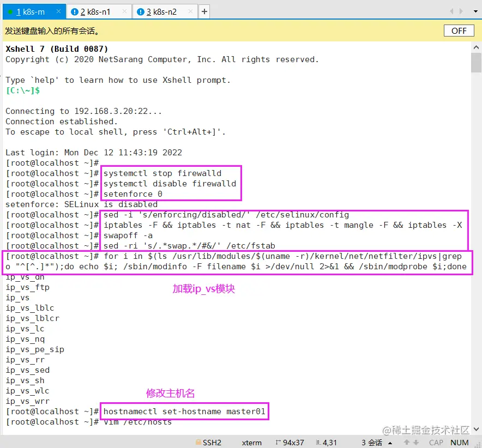The image size is (482, 448).
Task: Click the '[C:\~]$' local prompt
Action: [x=23, y=90]
